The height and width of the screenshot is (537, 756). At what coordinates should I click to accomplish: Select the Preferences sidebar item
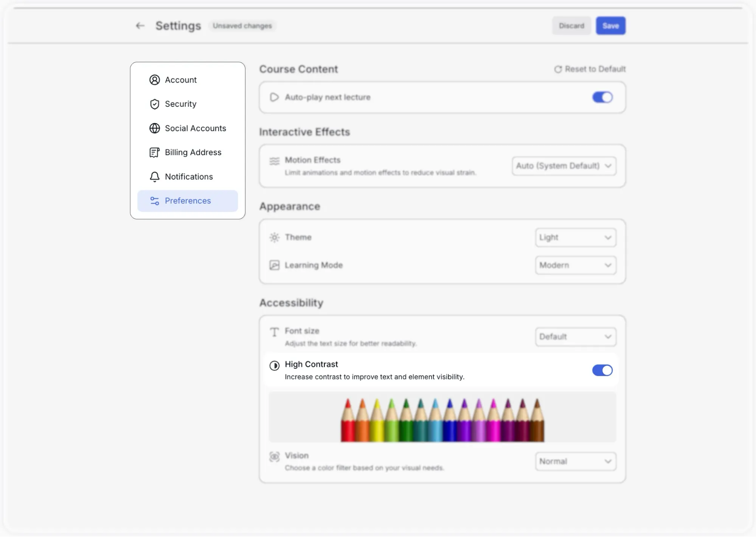pos(188,201)
